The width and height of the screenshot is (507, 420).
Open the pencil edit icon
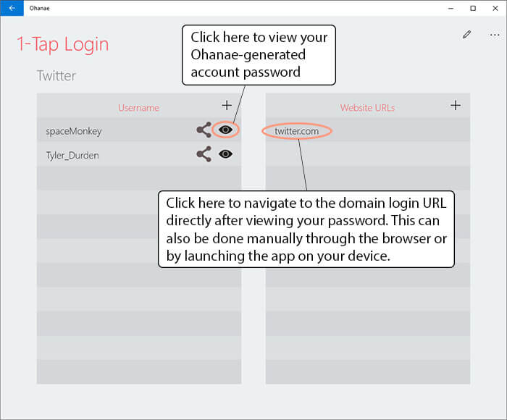466,34
